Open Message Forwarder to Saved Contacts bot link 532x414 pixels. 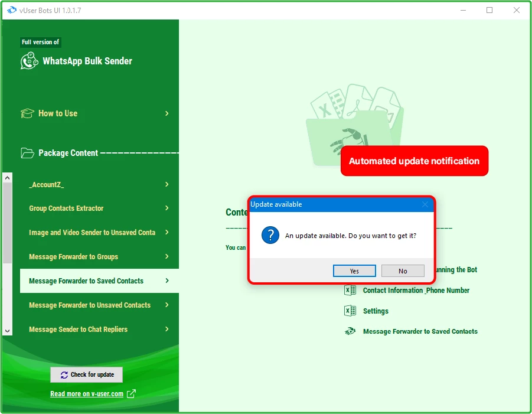click(x=420, y=331)
